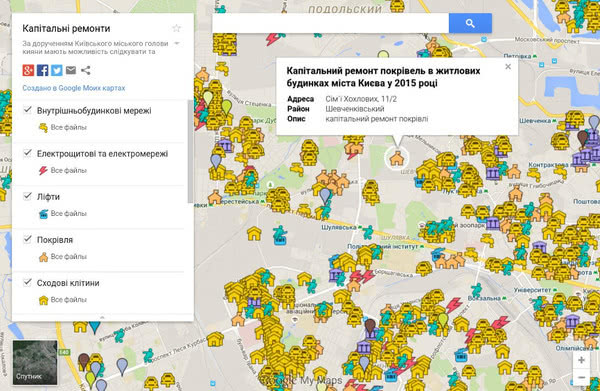
Task: Click the yellow house Сходові клітини legend icon
Action: tap(43, 300)
